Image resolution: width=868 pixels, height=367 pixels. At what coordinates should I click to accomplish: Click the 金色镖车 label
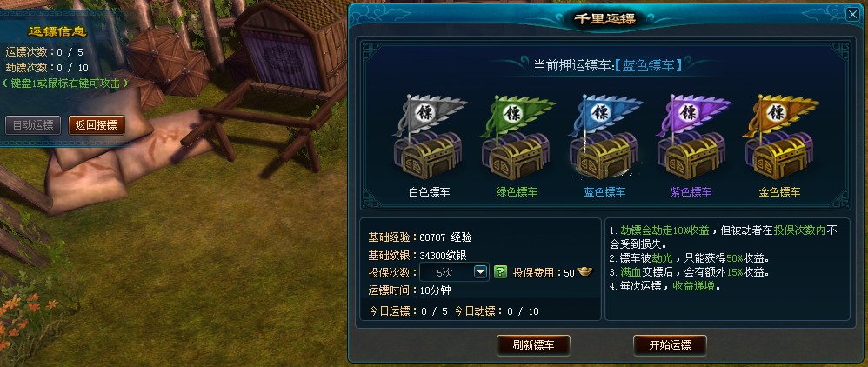coord(779,192)
